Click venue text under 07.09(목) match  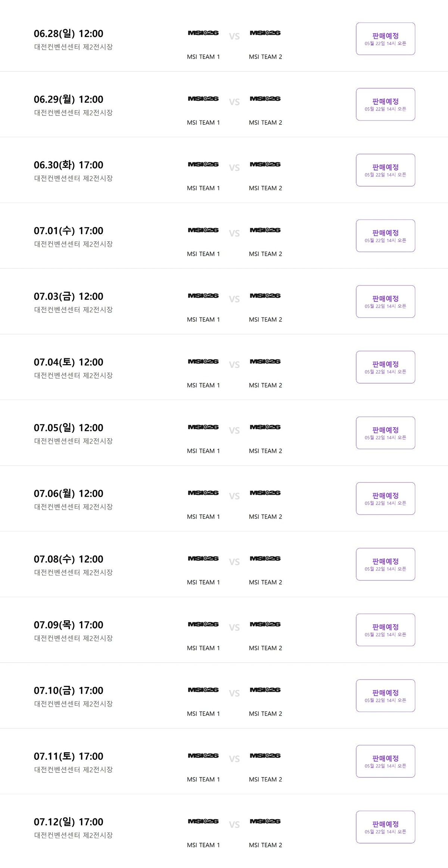pyautogui.click(x=74, y=638)
